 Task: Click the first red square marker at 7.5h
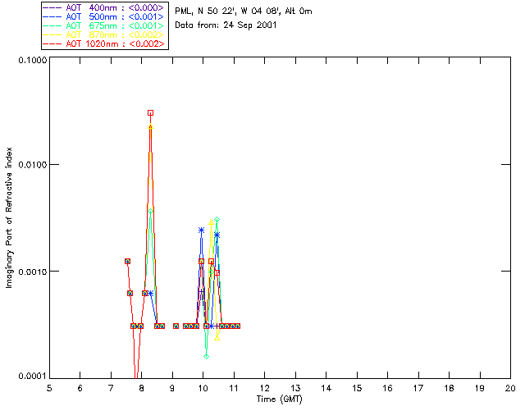point(128,261)
